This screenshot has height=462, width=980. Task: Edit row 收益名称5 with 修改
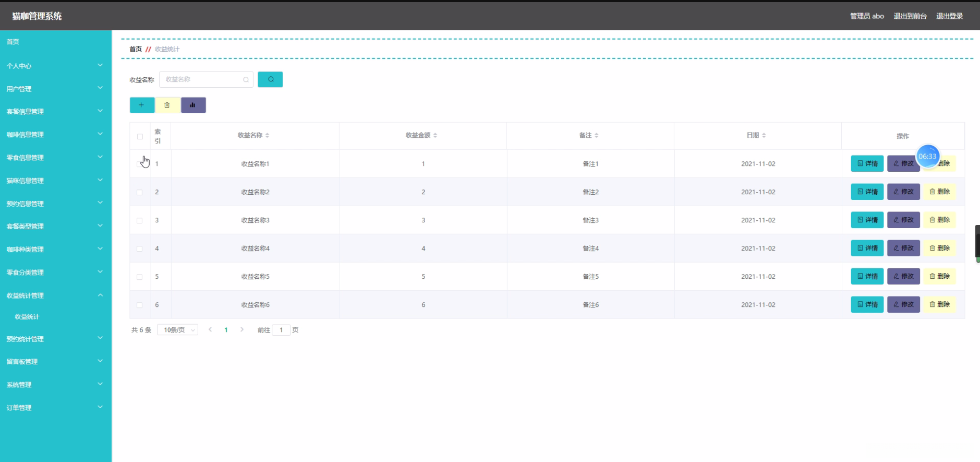903,276
